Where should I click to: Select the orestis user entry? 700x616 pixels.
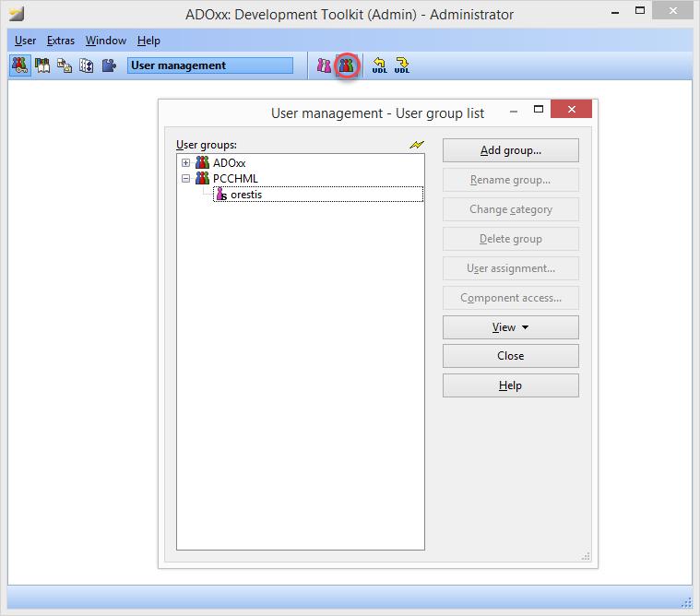(x=318, y=195)
